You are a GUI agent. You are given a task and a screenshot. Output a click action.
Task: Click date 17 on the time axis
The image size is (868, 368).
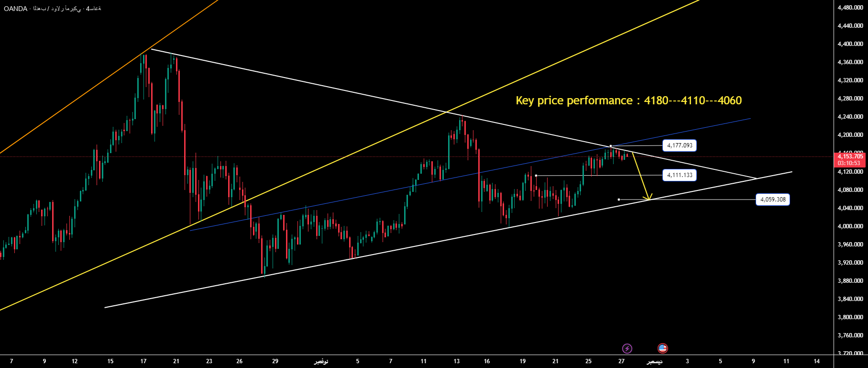(143, 361)
